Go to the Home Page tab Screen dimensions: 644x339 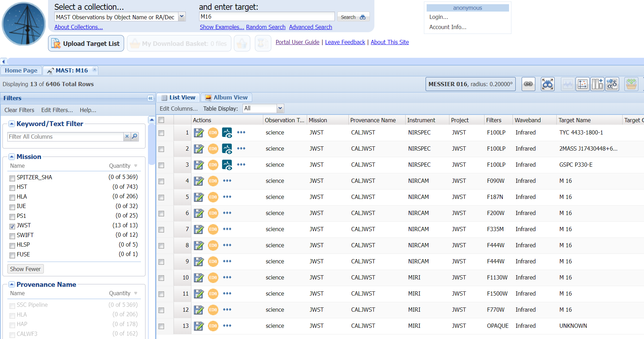pyautogui.click(x=21, y=70)
